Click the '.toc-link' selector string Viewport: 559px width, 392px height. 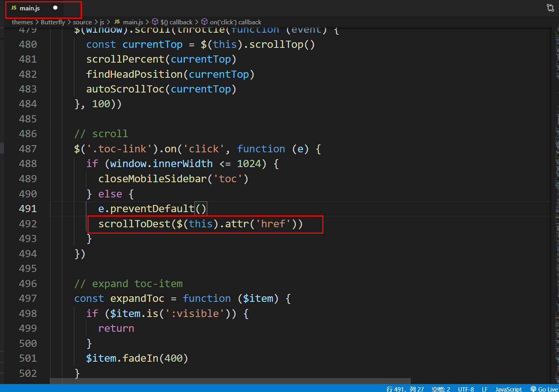click(119, 149)
